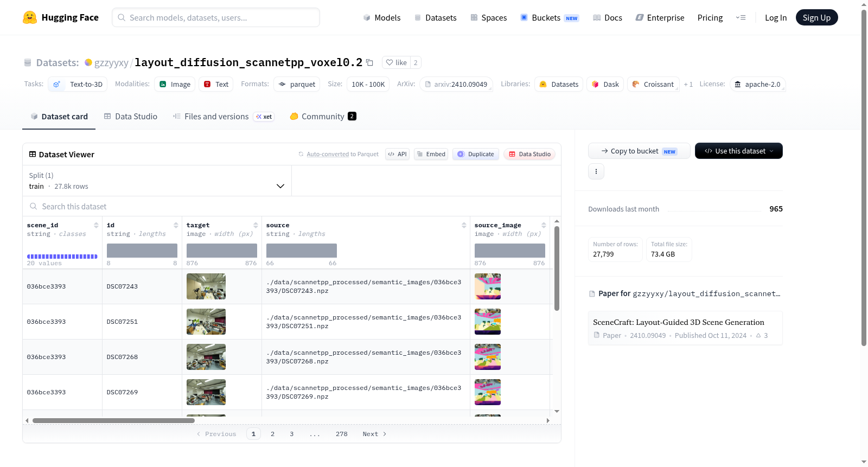This screenshot has width=868, height=467.
Task: Open the target thumbnail for DSC07243
Action: point(206,286)
